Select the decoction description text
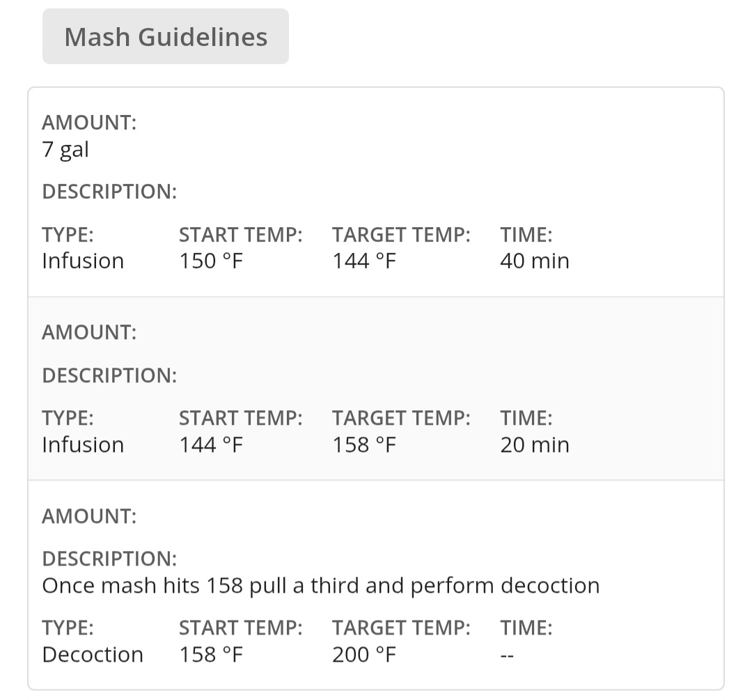The height and width of the screenshot is (700, 752). coord(320,586)
